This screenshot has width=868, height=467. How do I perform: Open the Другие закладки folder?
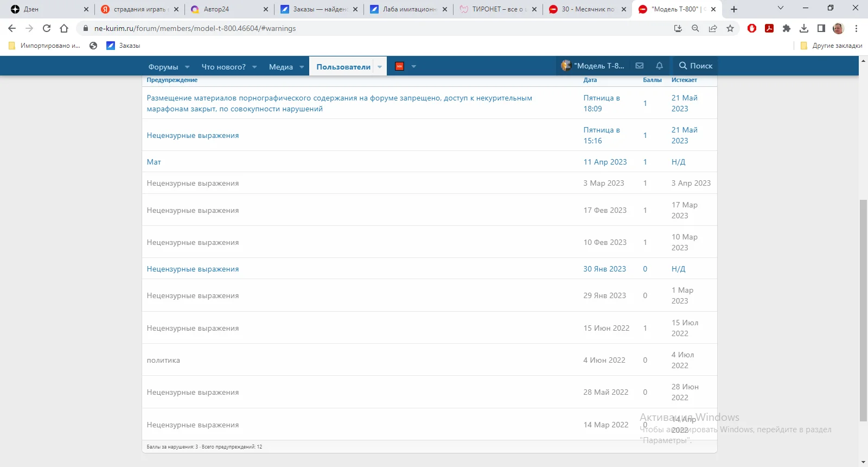tap(831, 46)
